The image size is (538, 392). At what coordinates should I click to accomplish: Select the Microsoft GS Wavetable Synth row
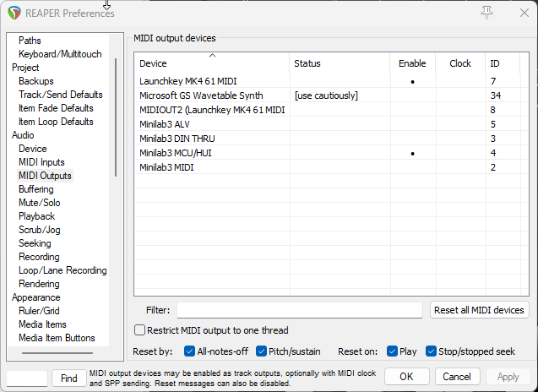[x=201, y=95]
